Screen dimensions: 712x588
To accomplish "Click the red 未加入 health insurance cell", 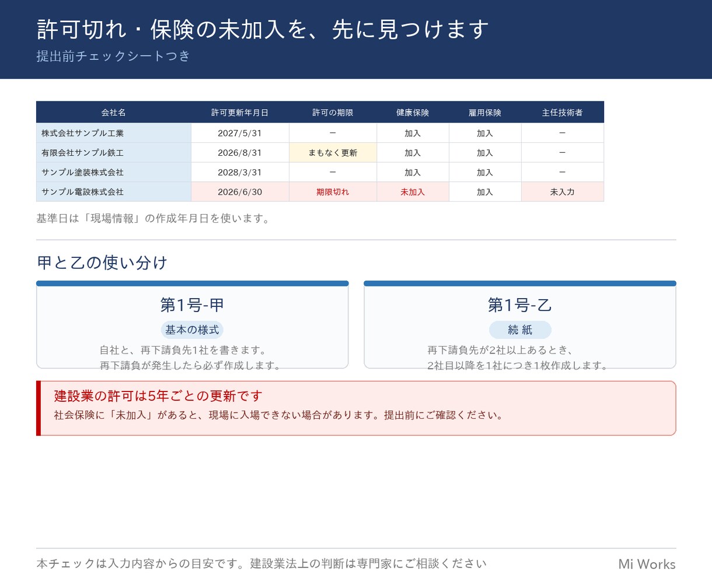I will click(413, 192).
